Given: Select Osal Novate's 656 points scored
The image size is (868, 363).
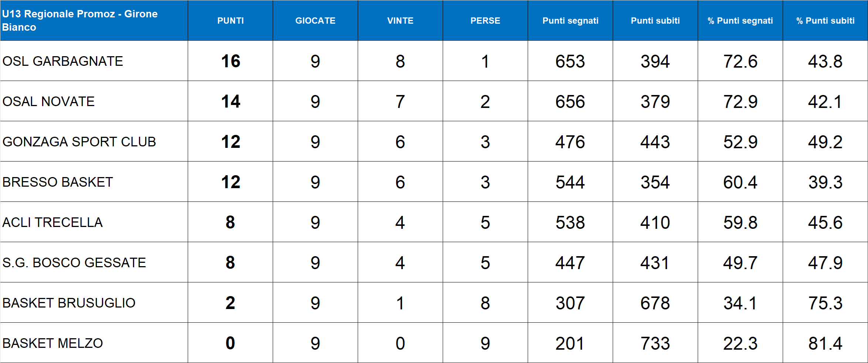Looking at the screenshot, I should point(570,101).
